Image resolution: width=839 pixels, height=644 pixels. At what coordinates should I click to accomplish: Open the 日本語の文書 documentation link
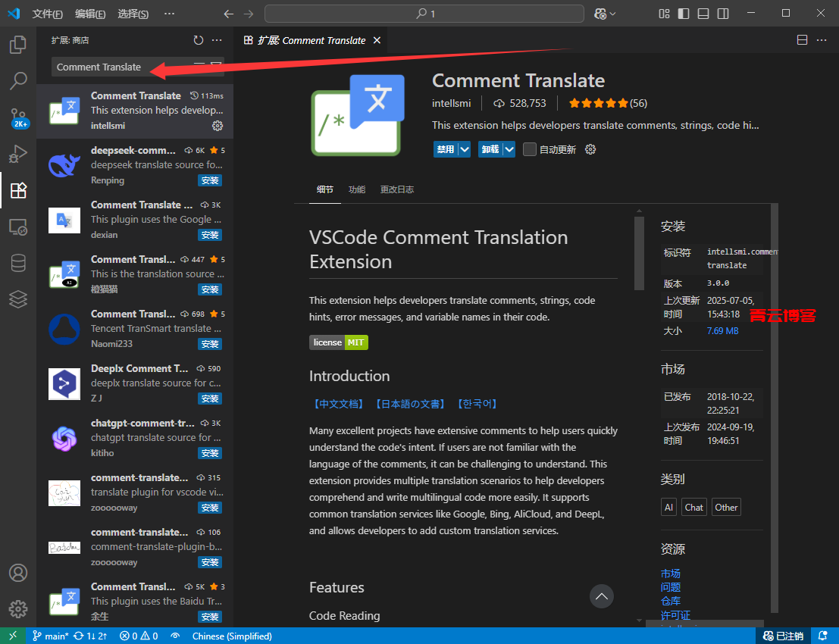pos(410,404)
